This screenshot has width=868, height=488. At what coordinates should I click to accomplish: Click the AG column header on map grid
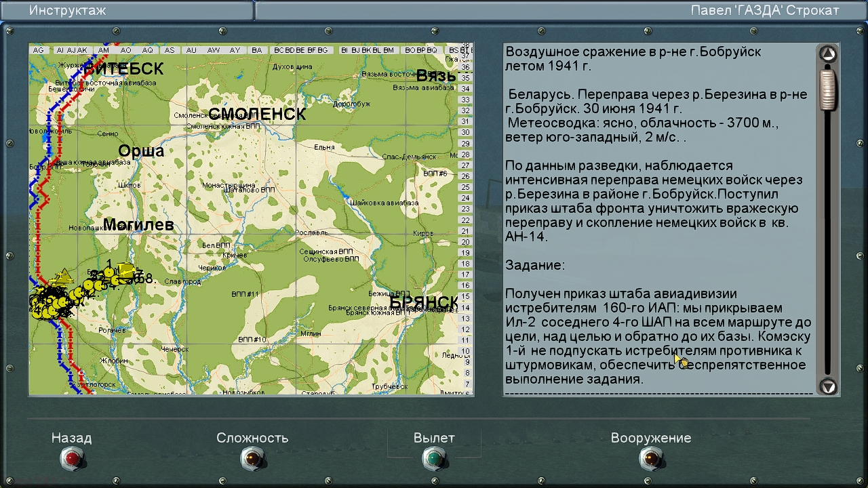click(x=39, y=50)
